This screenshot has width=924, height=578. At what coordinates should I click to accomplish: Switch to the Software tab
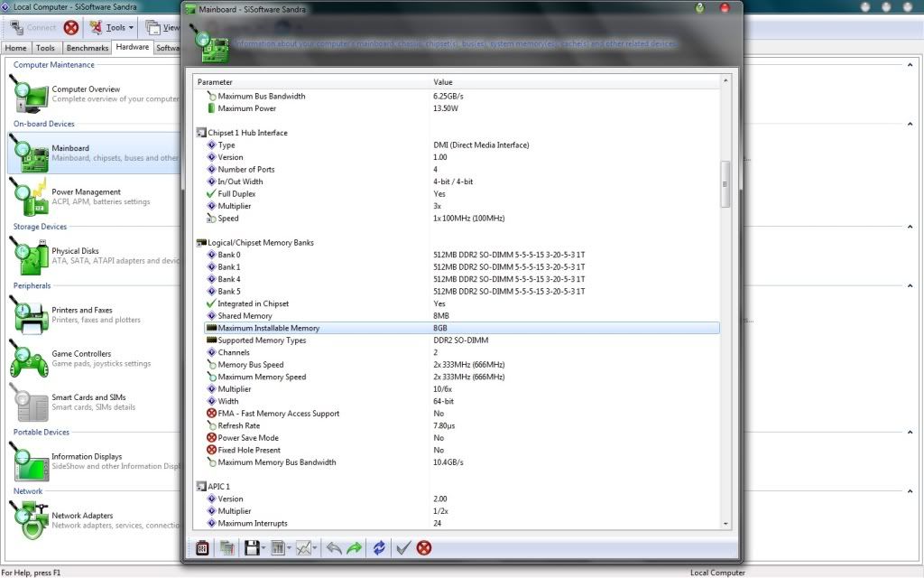pos(167,48)
